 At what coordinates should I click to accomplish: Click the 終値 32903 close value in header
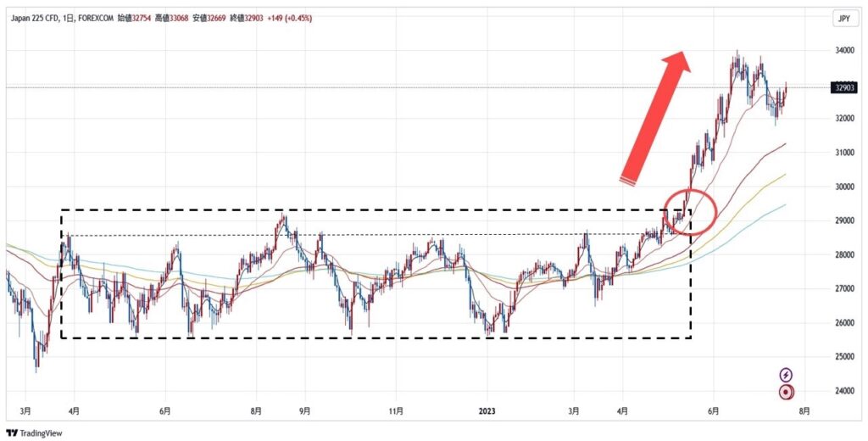point(247,19)
